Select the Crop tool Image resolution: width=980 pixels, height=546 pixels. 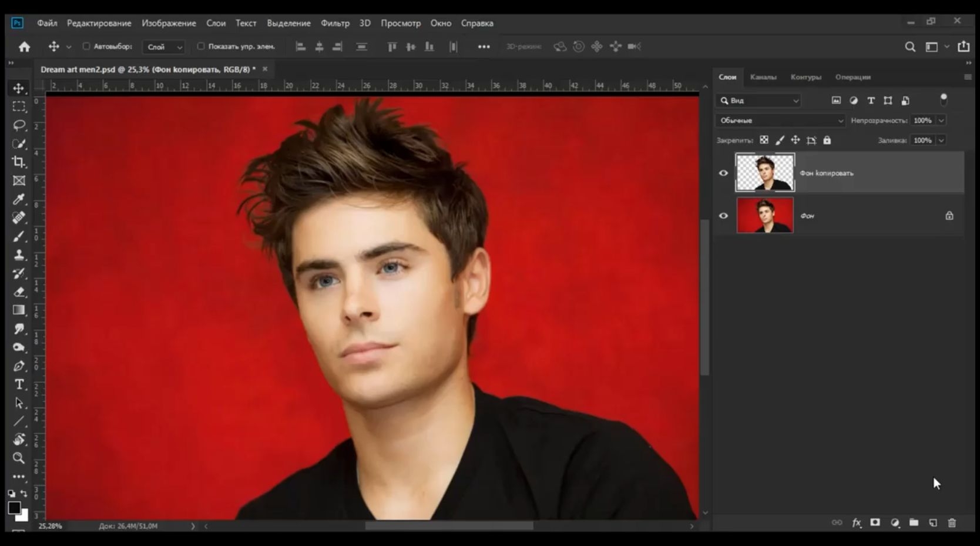tap(19, 162)
